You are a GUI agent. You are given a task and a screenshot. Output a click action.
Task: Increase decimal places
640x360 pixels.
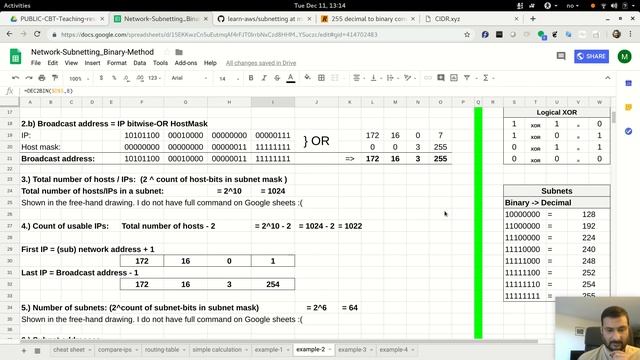(x=140, y=78)
